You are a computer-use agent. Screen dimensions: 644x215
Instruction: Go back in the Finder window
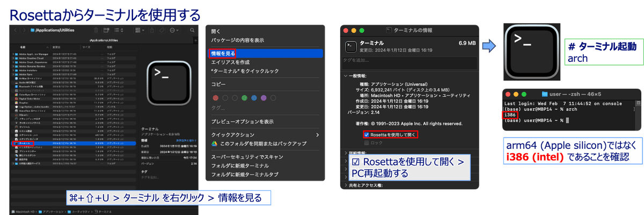point(15,30)
